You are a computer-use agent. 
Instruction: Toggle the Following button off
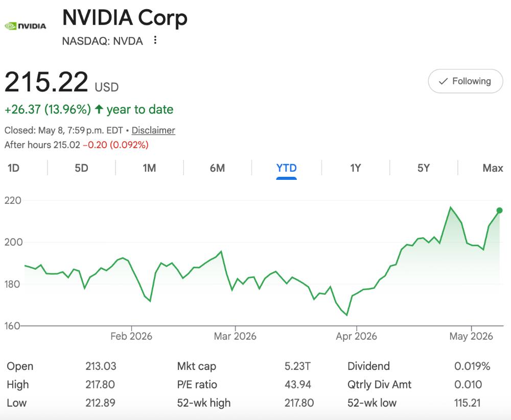466,81
